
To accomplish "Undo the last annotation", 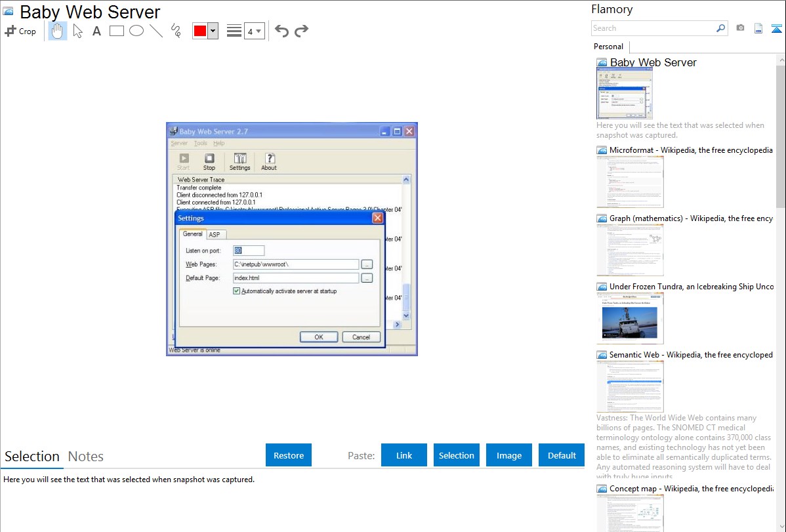I will [281, 31].
